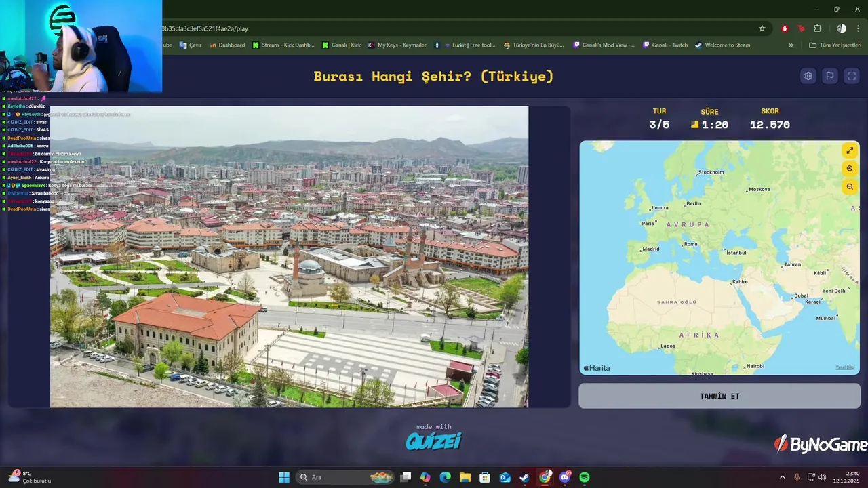Enter fullscreen with the top-right expand icon
Screen dimensions: 868x488
point(852,76)
